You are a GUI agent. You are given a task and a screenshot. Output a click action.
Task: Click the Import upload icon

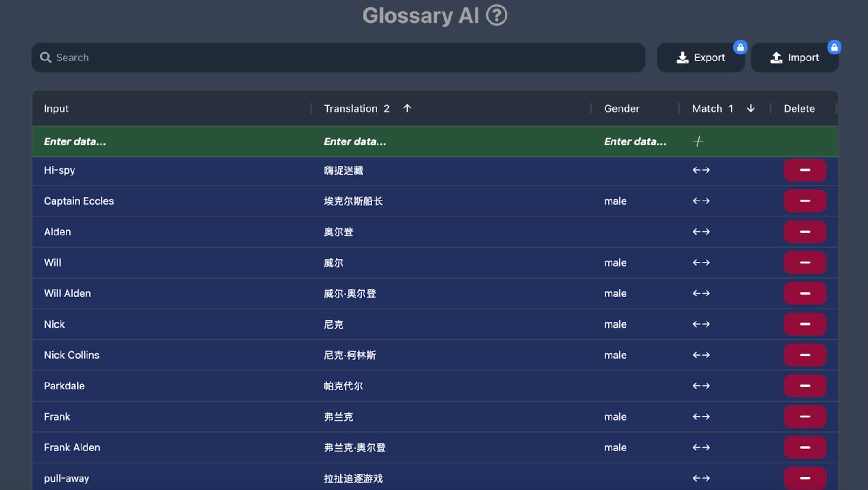tap(776, 57)
